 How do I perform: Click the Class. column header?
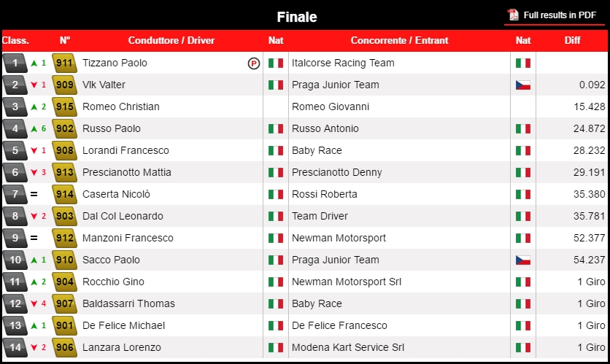click(x=15, y=40)
